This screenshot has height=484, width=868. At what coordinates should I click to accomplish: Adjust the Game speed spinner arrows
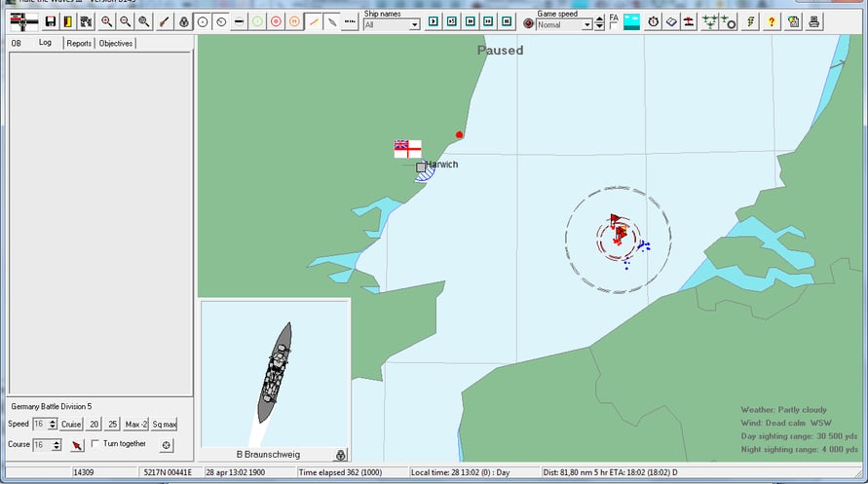pyautogui.click(x=599, y=23)
